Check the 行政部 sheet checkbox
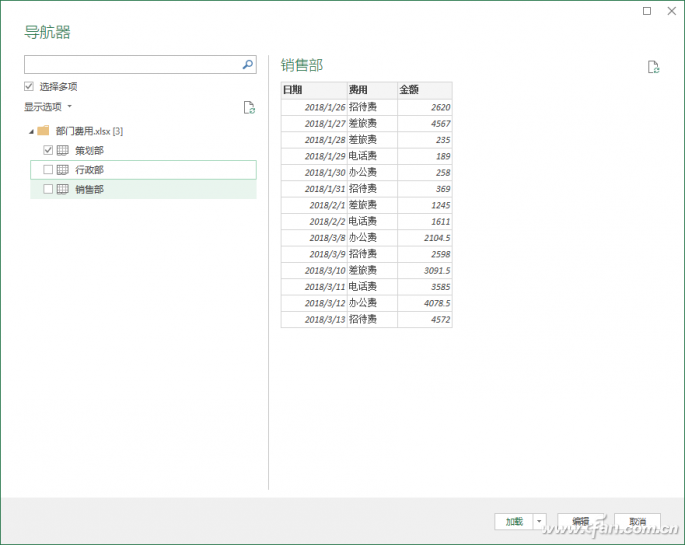Image resolution: width=685 pixels, height=545 pixels. pyautogui.click(x=48, y=169)
